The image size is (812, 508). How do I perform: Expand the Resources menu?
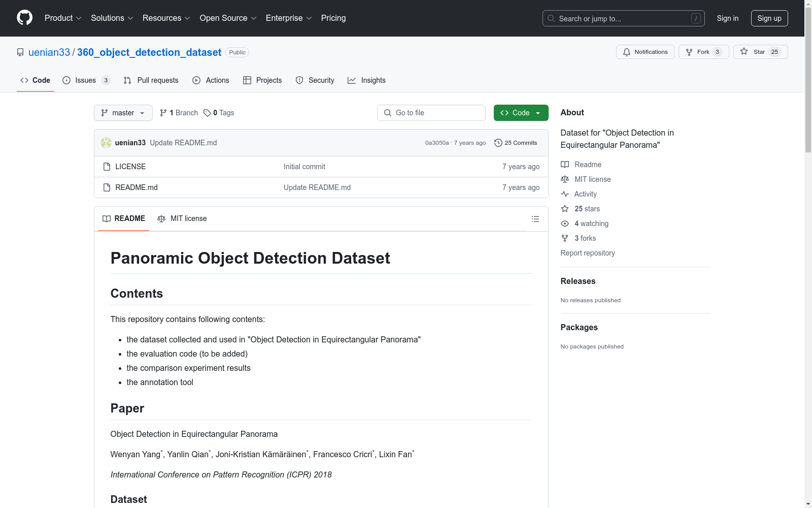166,18
